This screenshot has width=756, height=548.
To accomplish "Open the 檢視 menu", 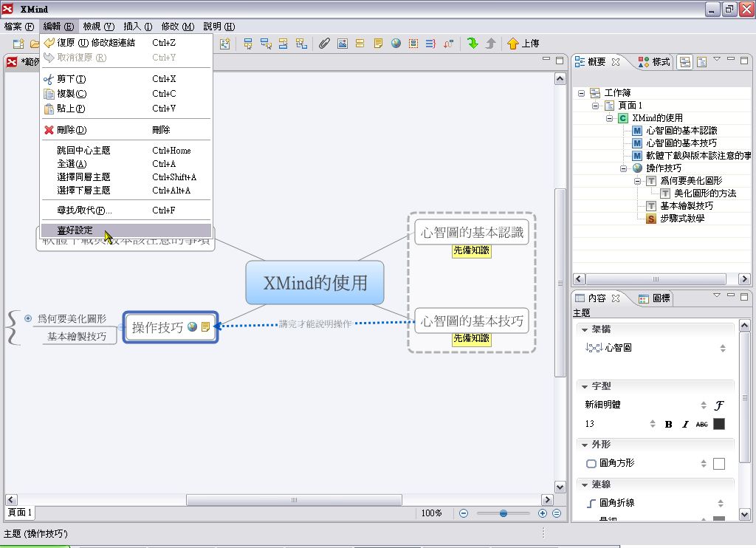I will click(98, 27).
